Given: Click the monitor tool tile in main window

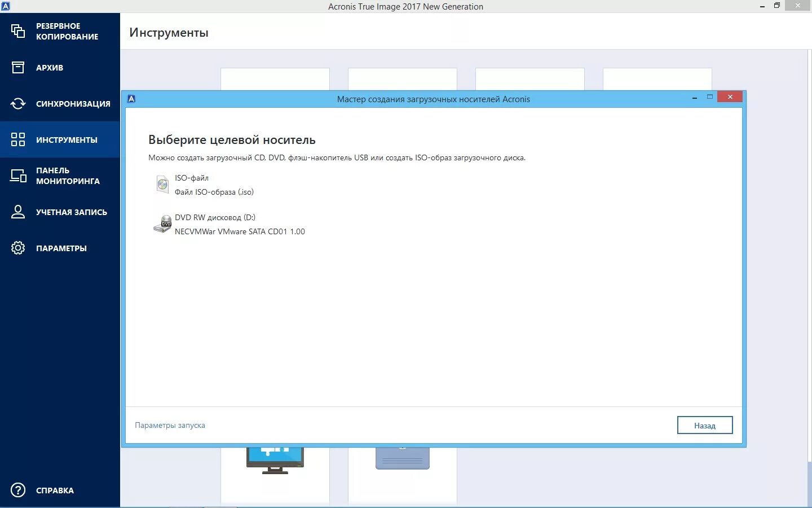Looking at the screenshot, I should point(275,460).
